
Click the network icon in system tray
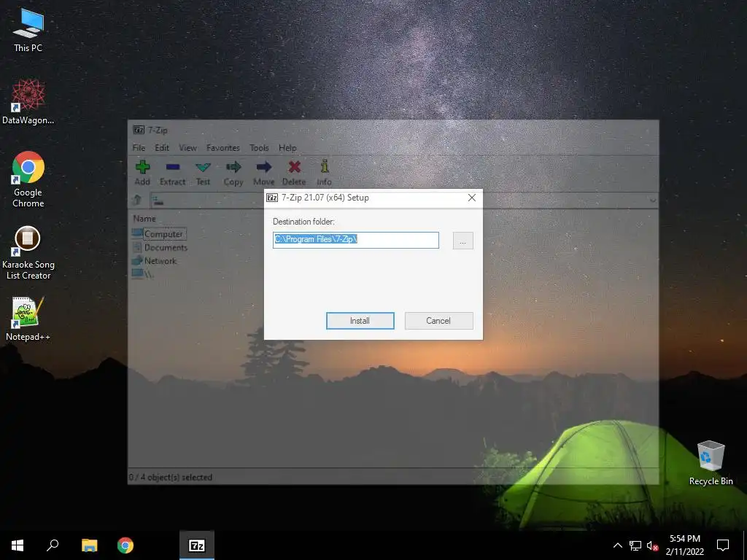coord(635,545)
